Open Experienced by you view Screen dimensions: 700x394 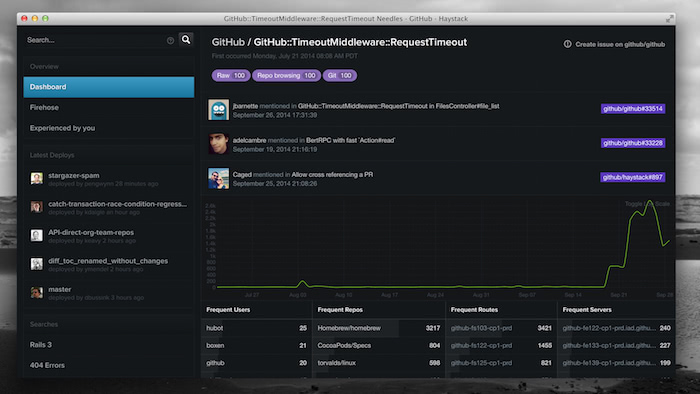pyautogui.click(x=108, y=128)
